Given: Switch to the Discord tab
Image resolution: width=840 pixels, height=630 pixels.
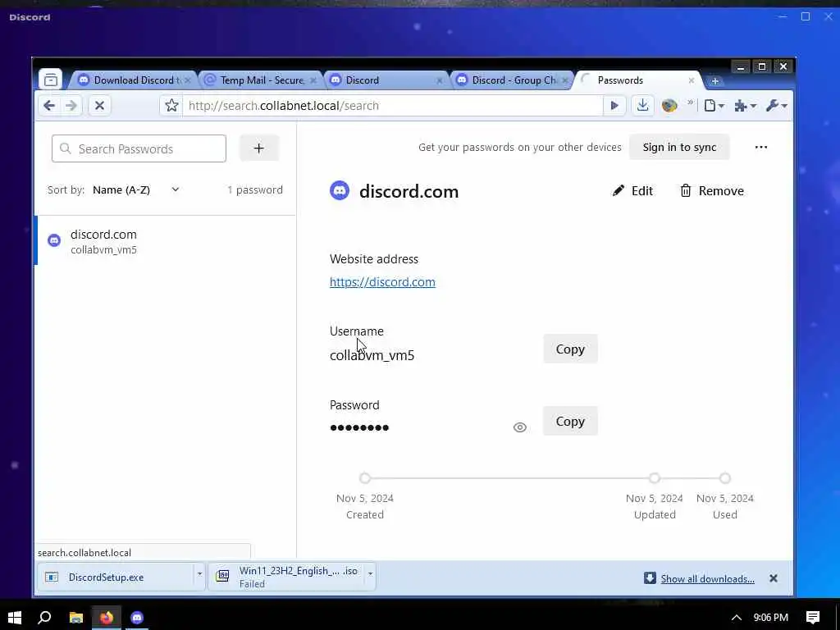Looking at the screenshot, I should 387,80.
